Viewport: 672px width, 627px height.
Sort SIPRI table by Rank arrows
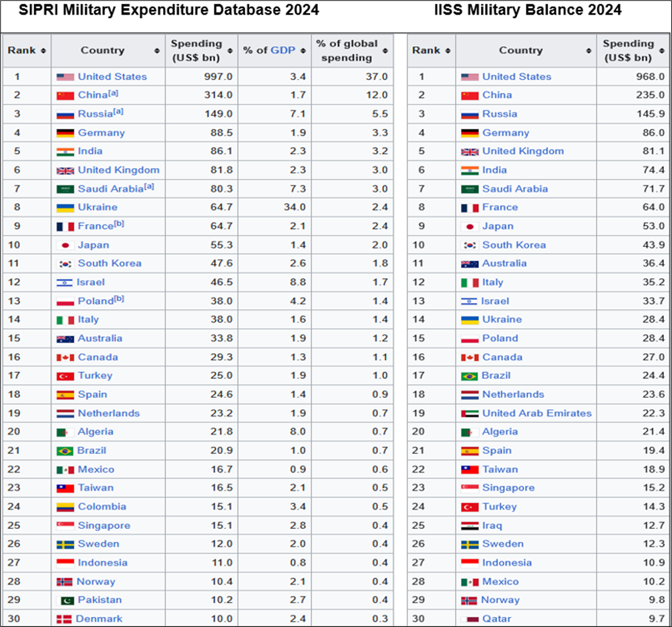43,51
